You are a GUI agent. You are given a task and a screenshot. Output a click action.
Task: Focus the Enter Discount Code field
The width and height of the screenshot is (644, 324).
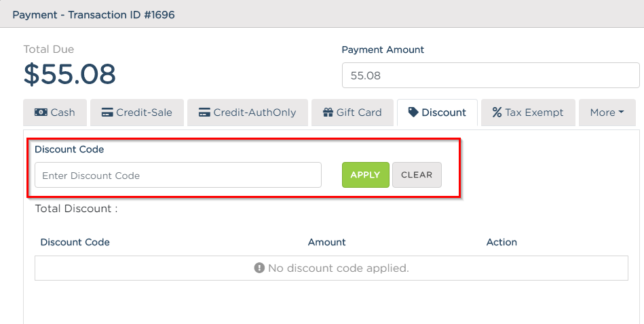(x=178, y=175)
